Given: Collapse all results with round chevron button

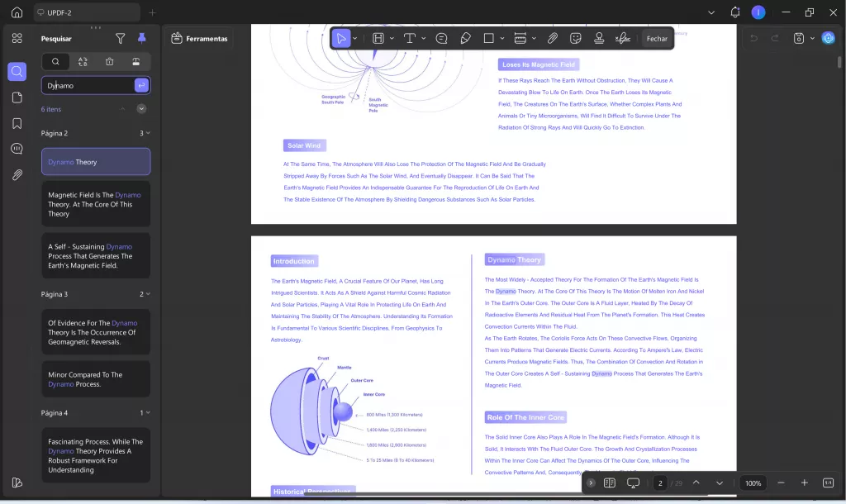Looking at the screenshot, I should [141, 108].
